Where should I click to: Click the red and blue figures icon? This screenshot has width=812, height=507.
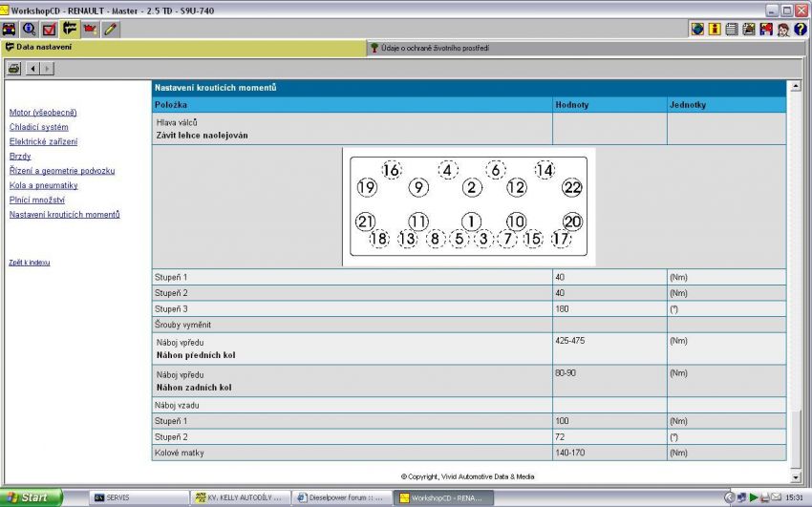tap(766, 29)
